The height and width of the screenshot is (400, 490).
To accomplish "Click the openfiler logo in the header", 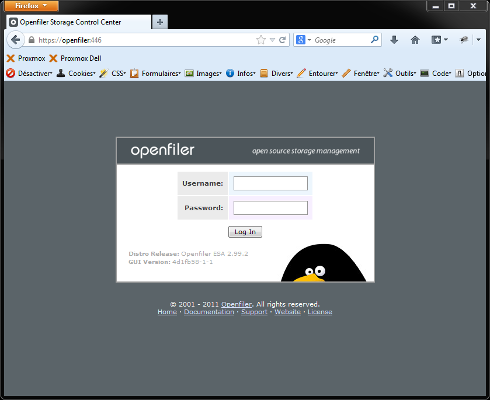I will coord(162,150).
